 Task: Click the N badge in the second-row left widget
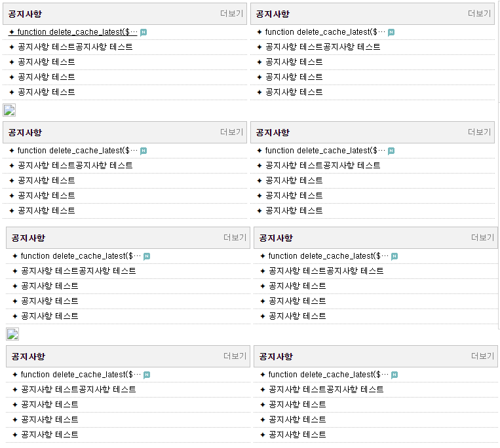click(144, 151)
